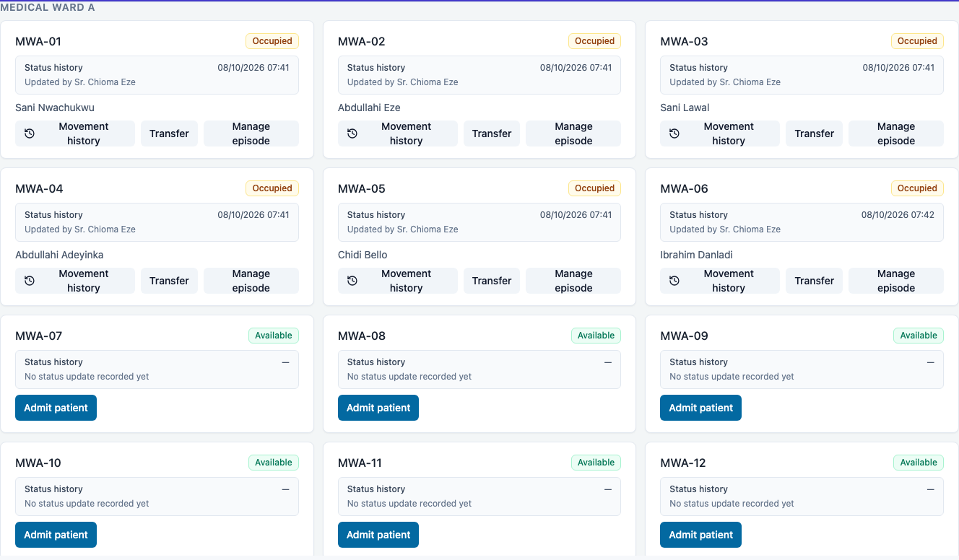Click the history clock icon on MWA-04 card
Screen dimensions: 959x560
pos(30,281)
